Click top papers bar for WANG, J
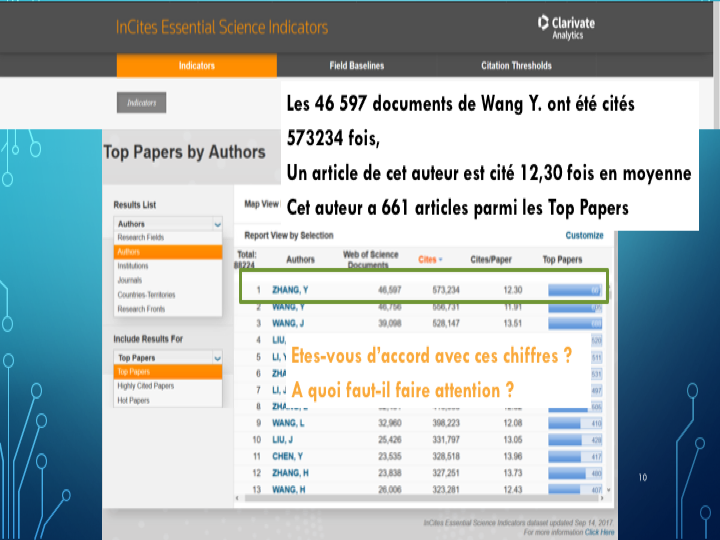This screenshot has width=720, height=540. coord(575,324)
